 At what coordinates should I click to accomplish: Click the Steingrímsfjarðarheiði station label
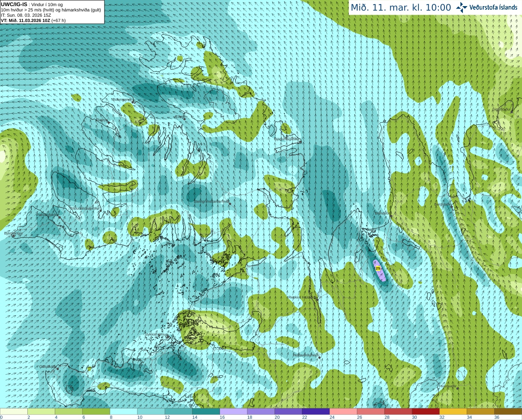pyautogui.click(x=211, y=201)
